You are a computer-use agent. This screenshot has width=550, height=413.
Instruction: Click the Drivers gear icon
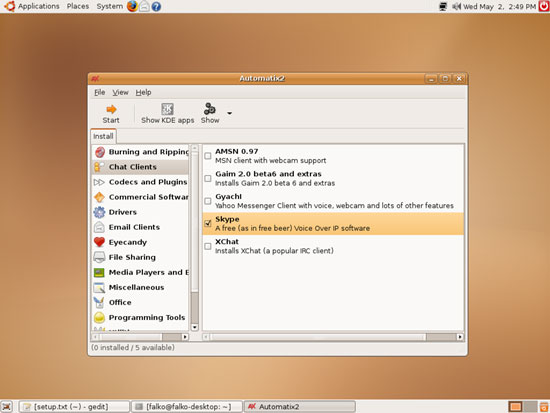(x=99, y=212)
